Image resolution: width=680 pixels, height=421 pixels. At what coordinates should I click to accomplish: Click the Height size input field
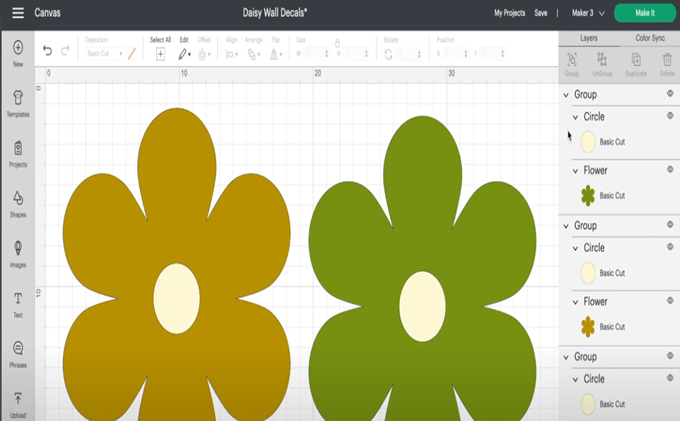356,54
